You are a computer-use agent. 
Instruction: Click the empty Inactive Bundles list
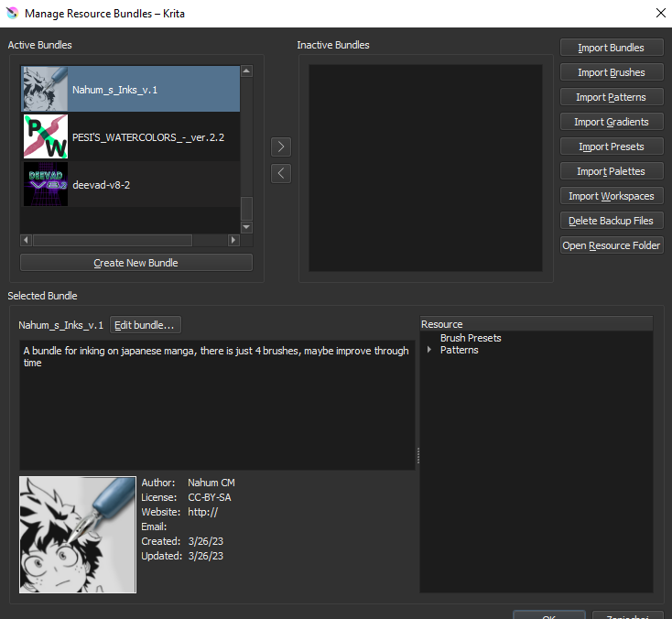(x=426, y=168)
